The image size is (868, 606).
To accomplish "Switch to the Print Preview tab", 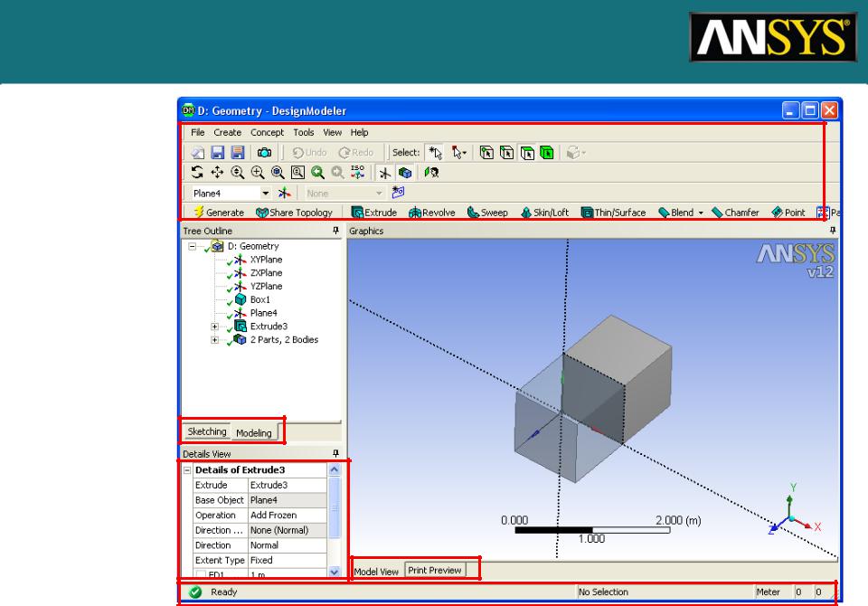I will coord(435,570).
